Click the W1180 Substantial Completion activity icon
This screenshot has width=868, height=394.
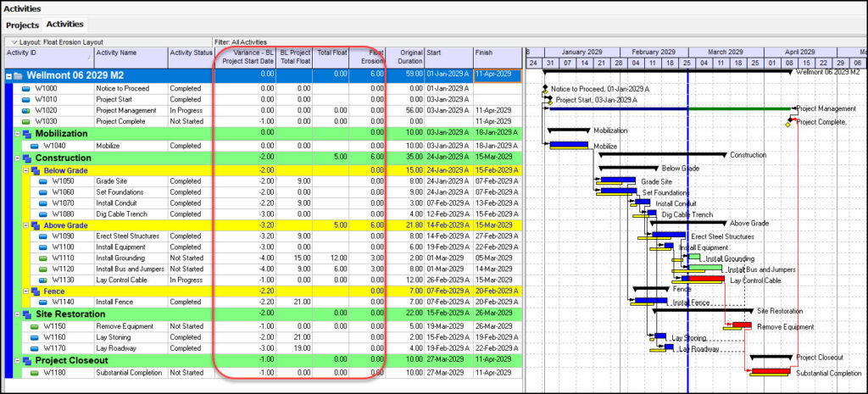point(34,373)
